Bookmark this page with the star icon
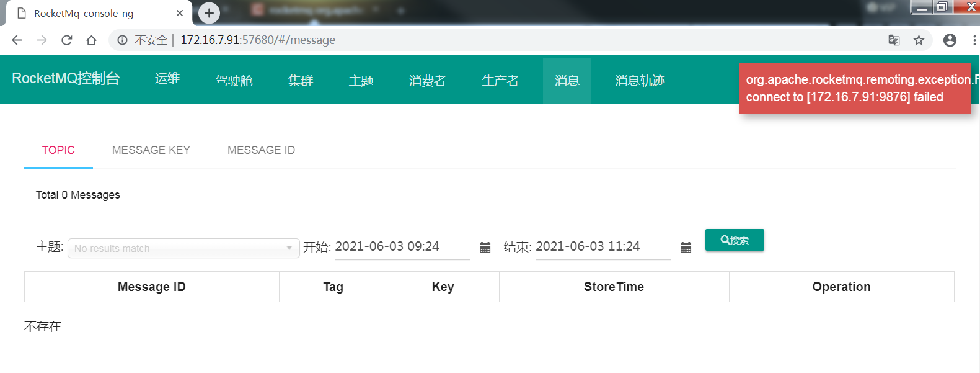 pyautogui.click(x=919, y=40)
